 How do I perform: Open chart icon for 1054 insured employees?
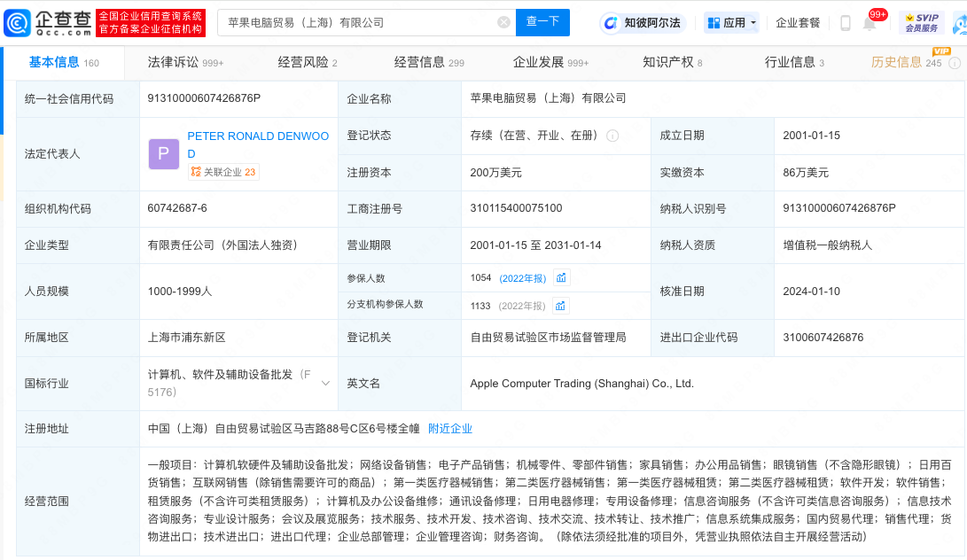(561, 278)
